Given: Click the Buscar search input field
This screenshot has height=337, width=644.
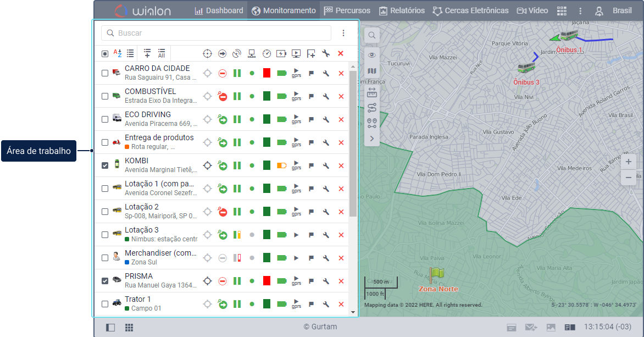Looking at the screenshot, I should pyautogui.click(x=220, y=33).
